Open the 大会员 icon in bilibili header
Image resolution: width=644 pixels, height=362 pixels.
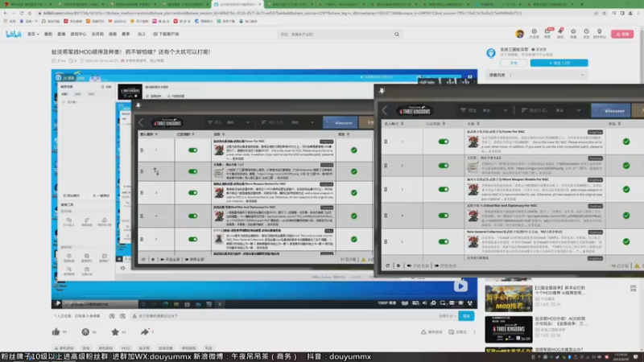pos(534,33)
